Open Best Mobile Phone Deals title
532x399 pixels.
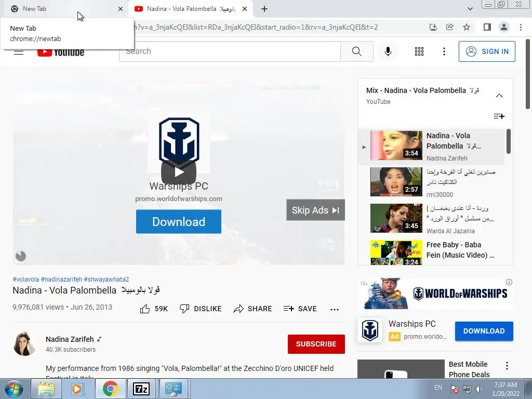[x=469, y=369]
